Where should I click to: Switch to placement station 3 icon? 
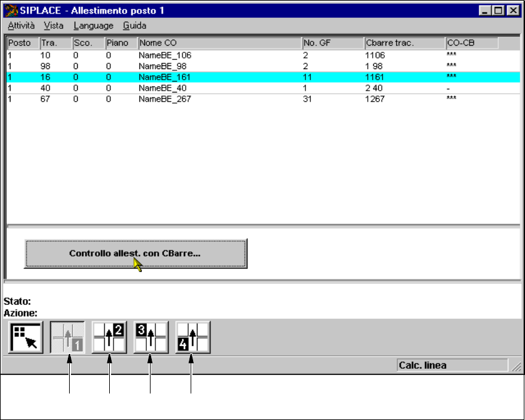coord(151,337)
